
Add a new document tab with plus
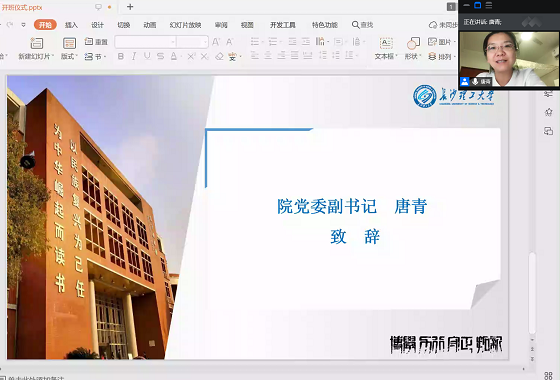[130, 7]
